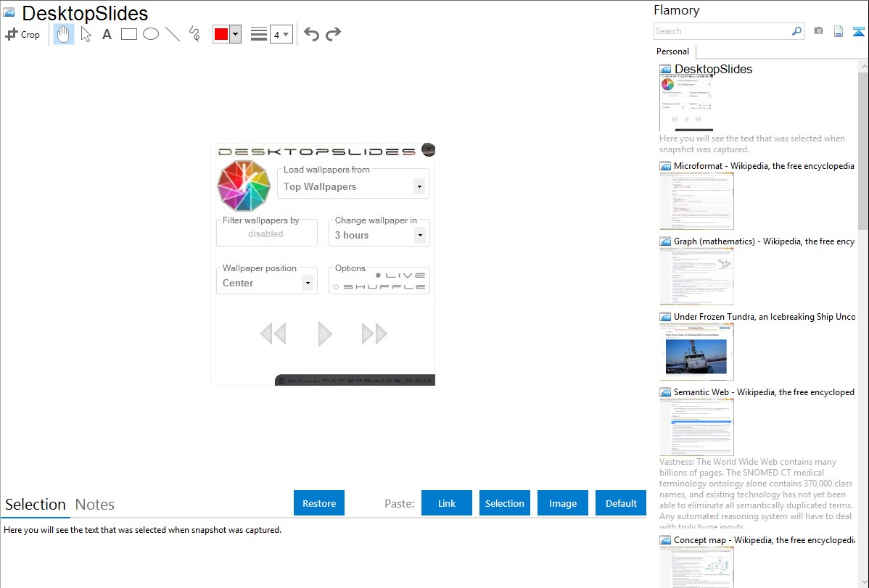Click the play wallpaper slideshow button

click(325, 334)
